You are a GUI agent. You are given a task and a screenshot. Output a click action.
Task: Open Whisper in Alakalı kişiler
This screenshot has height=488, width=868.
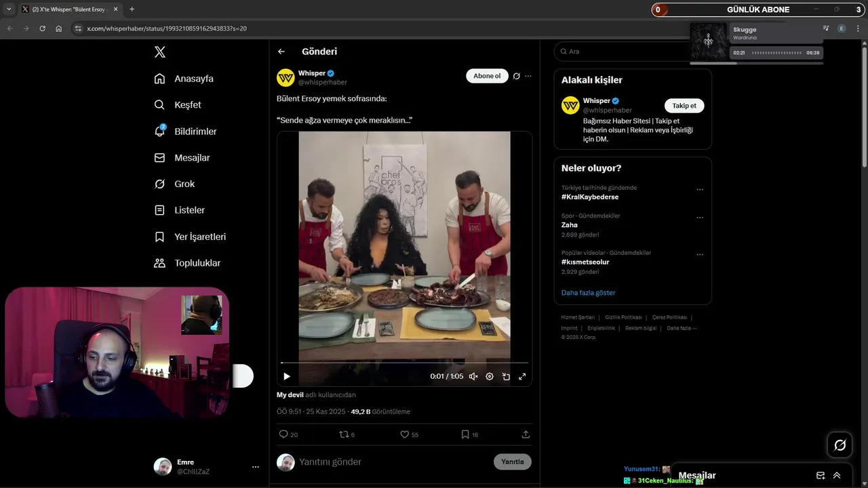(597, 100)
